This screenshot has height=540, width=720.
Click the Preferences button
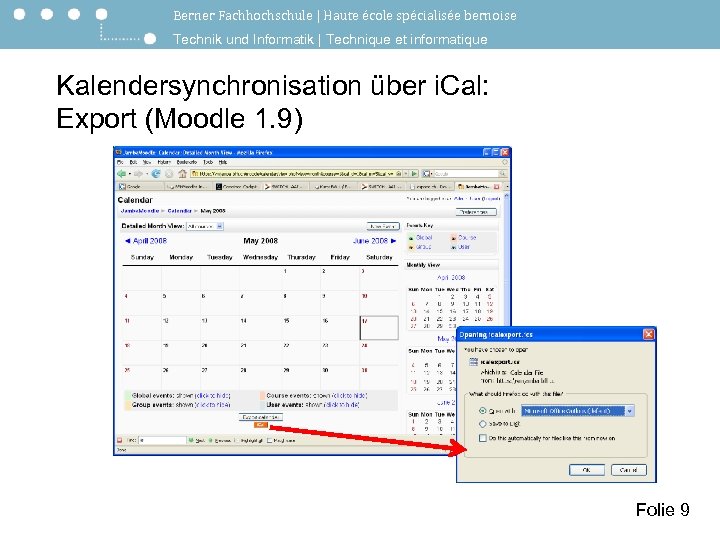pyautogui.click(x=477, y=212)
